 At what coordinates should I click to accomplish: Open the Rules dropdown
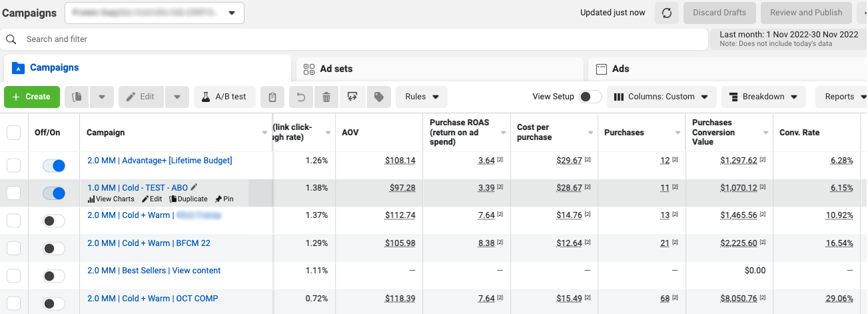point(422,97)
